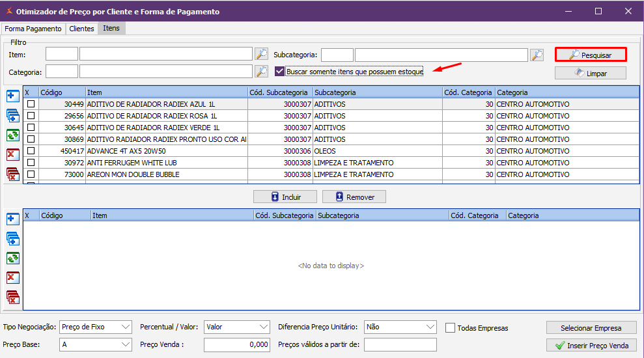Click the red unselect-all icon beside lower grid

12,297
